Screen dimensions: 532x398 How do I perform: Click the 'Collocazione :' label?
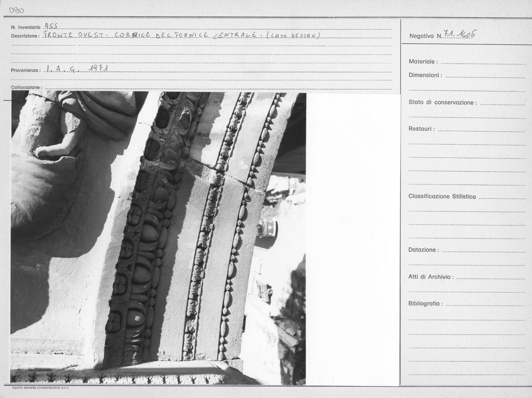(27, 87)
